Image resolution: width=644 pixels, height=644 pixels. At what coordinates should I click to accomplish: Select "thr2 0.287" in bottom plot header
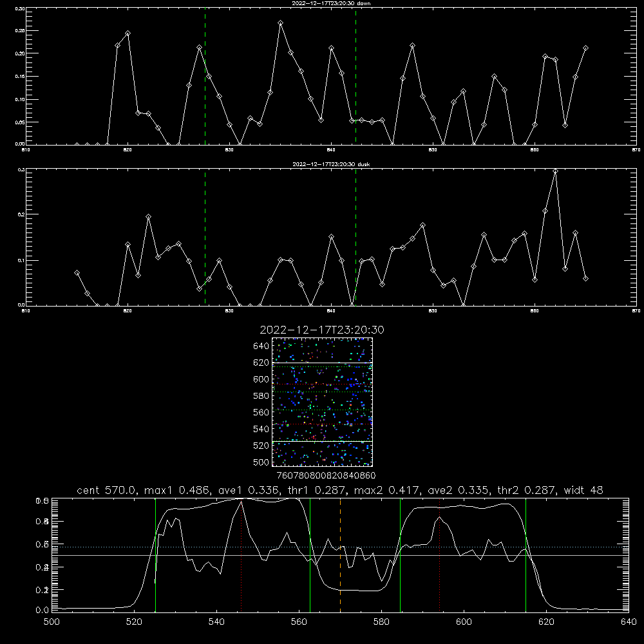(x=527, y=490)
